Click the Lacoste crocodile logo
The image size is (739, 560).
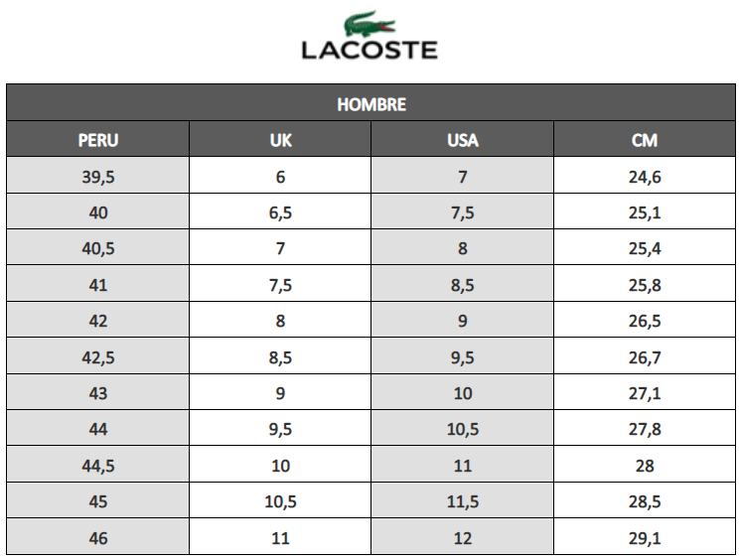coord(370,24)
